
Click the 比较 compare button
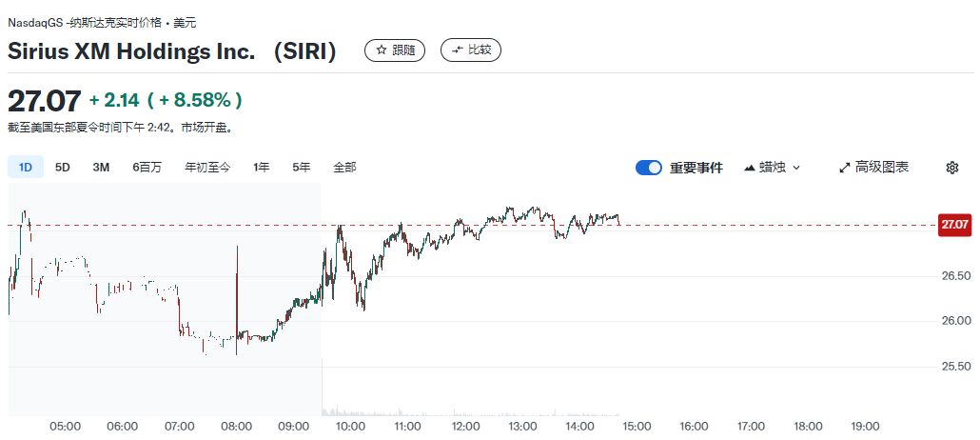click(471, 50)
